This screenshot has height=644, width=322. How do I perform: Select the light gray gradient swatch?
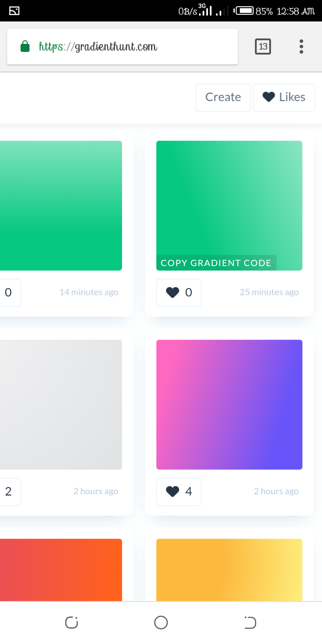point(61,405)
